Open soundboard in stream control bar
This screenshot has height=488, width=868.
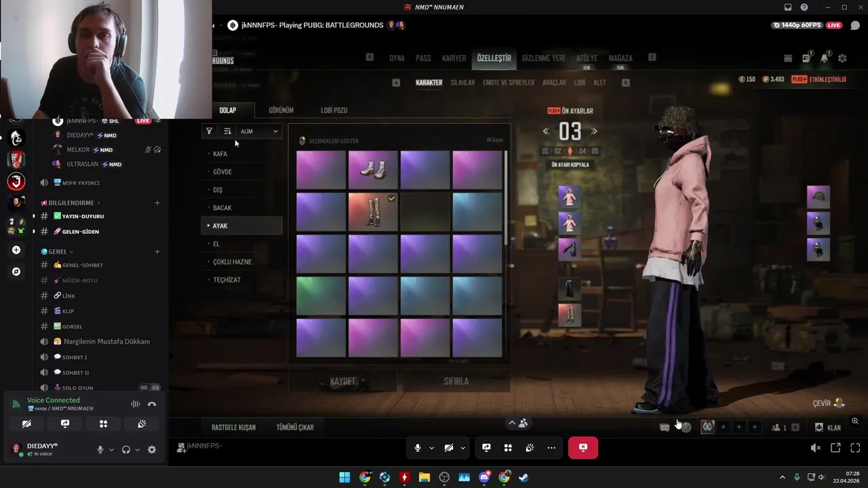click(530, 448)
